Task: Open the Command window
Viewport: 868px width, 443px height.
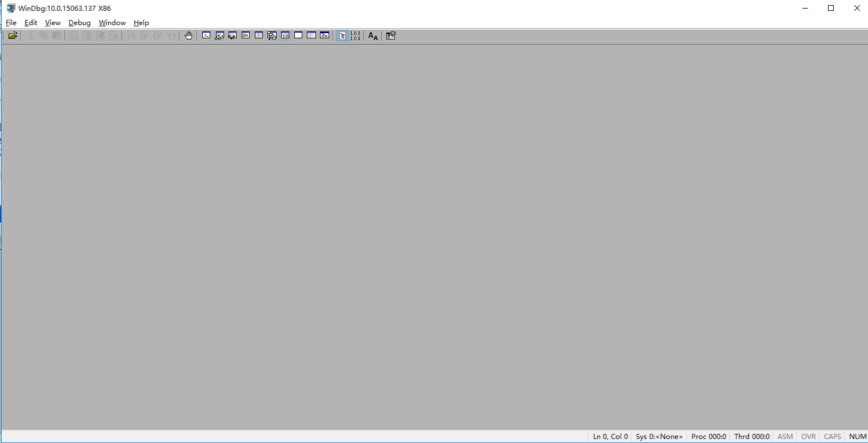Action: pos(206,35)
